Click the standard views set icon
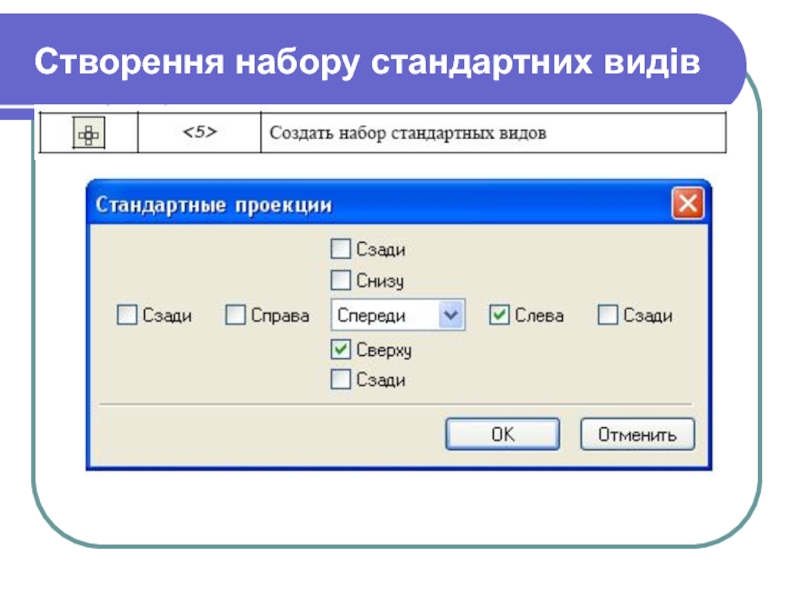800x600 pixels. [90, 134]
